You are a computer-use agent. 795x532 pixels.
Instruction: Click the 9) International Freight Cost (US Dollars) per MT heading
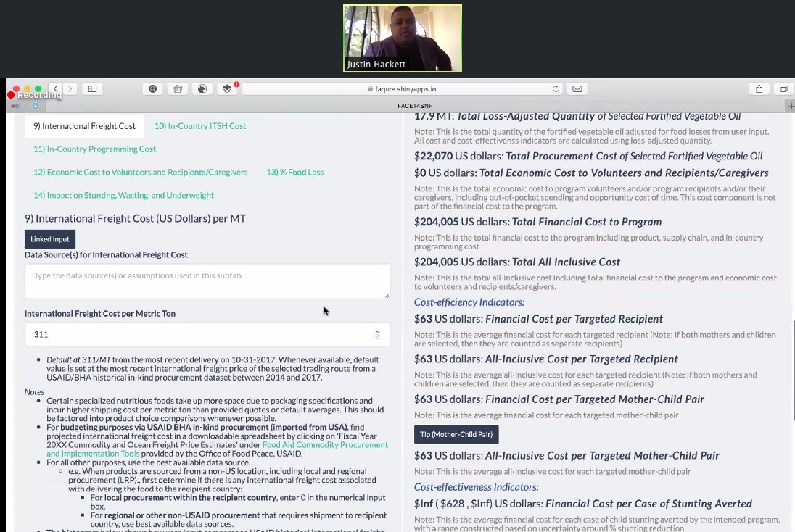136,219
